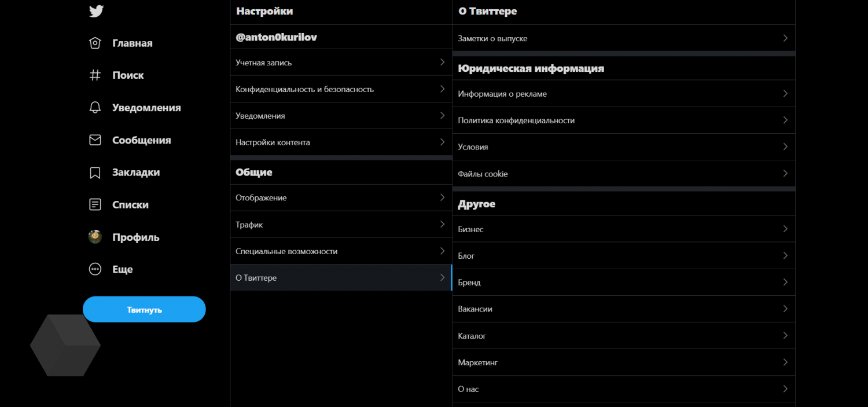The width and height of the screenshot is (868, 407).
Task: Select Конфиденциальность и безопасность settings item
Action: coord(305,89)
